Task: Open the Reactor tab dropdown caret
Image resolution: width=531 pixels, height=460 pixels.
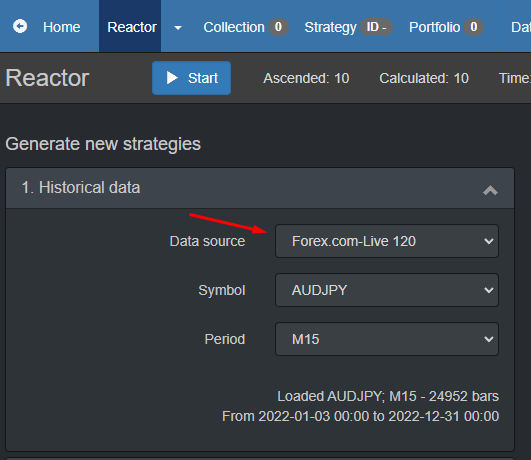Action: (178, 28)
